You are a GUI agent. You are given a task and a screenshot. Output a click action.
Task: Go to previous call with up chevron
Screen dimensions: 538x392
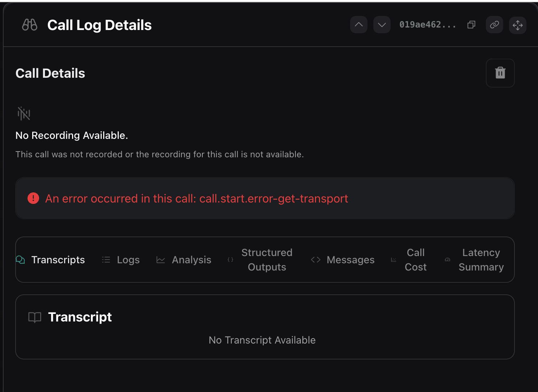(359, 25)
